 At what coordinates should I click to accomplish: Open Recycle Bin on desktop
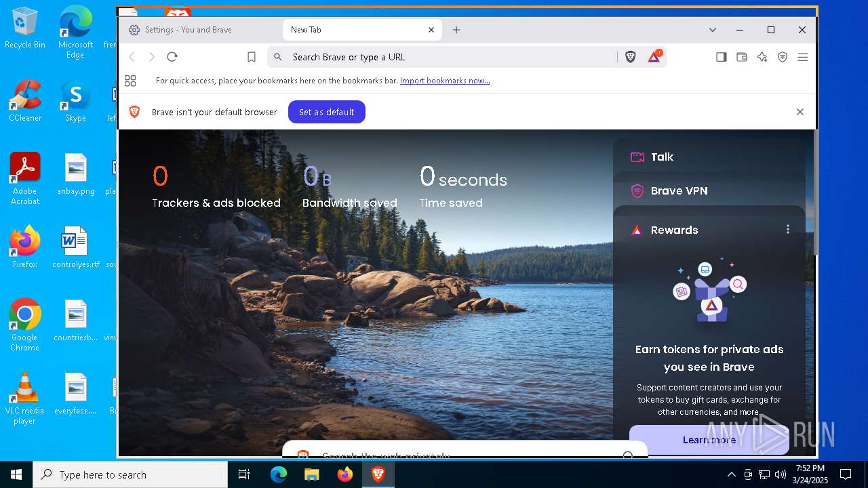coord(25,28)
